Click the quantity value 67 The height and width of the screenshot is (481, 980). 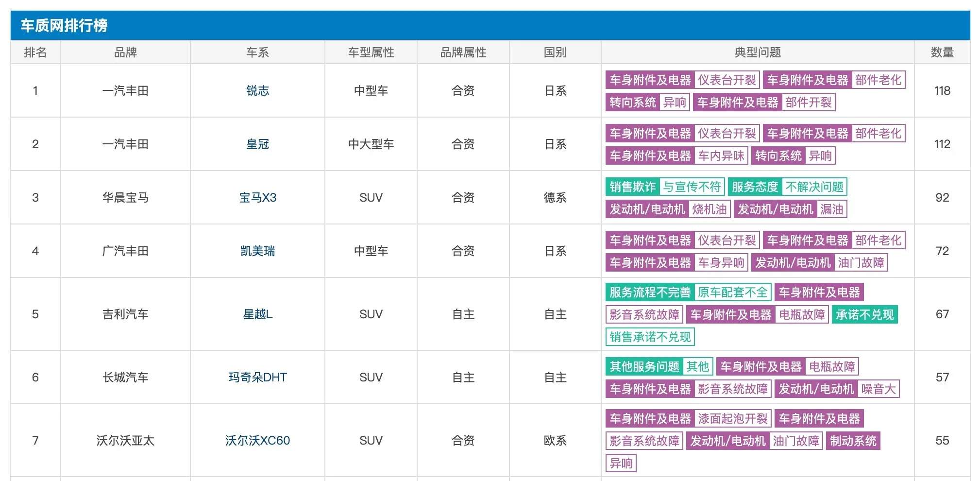click(x=942, y=314)
